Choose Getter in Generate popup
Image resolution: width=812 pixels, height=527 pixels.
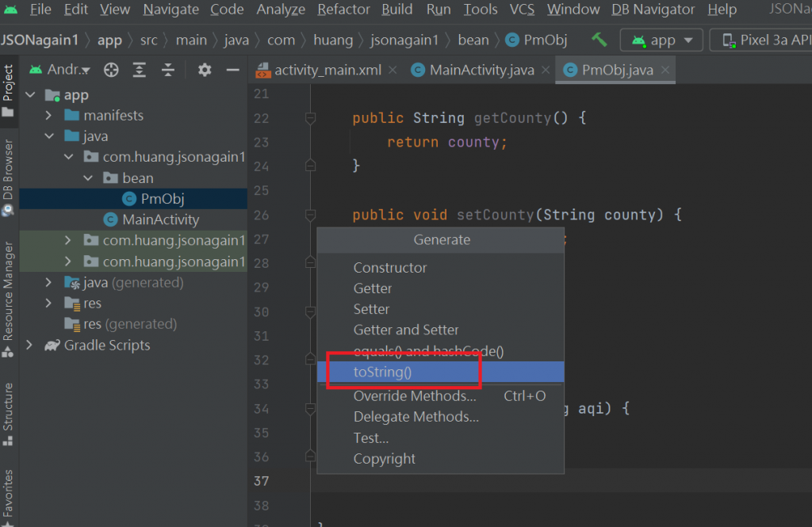click(x=440, y=288)
